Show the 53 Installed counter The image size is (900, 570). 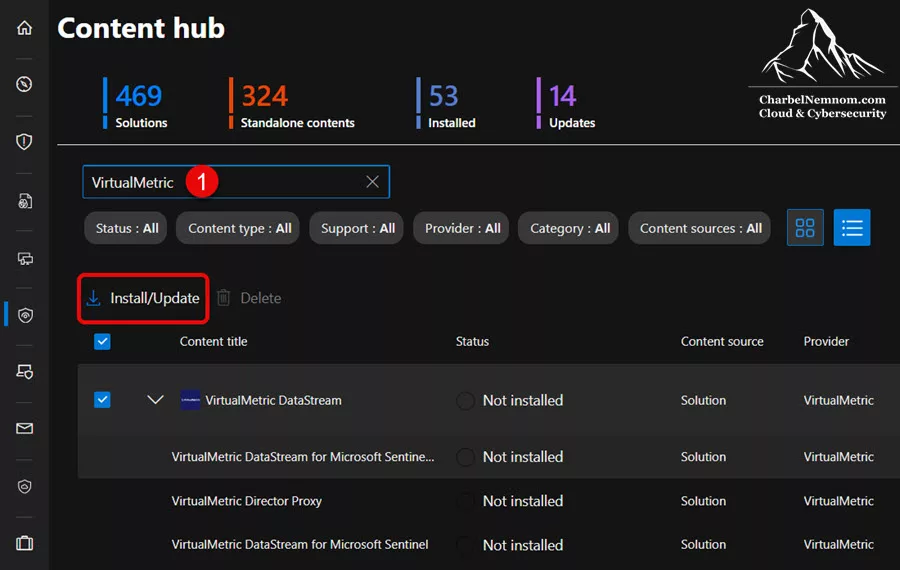pyautogui.click(x=447, y=104)
